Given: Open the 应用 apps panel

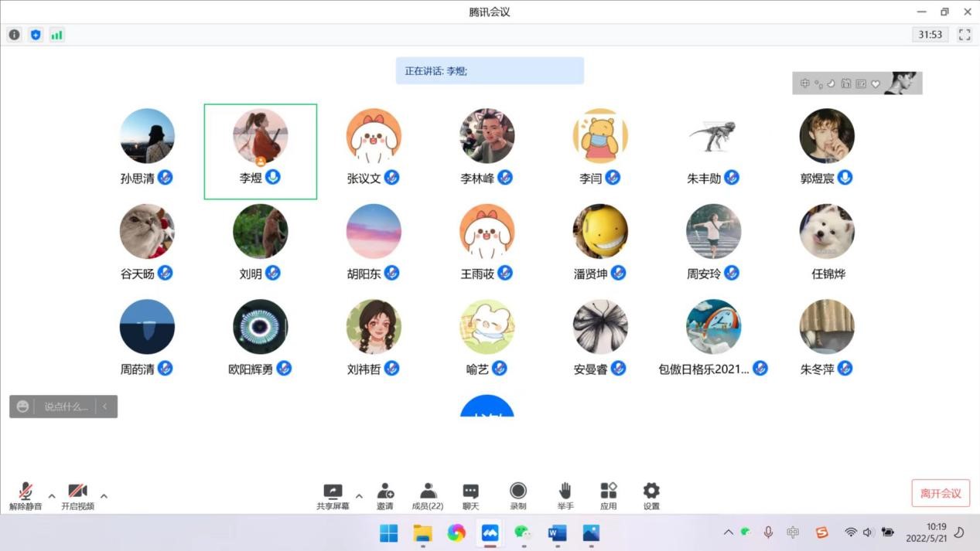Looking at the screenshot, I should (608, 495).
